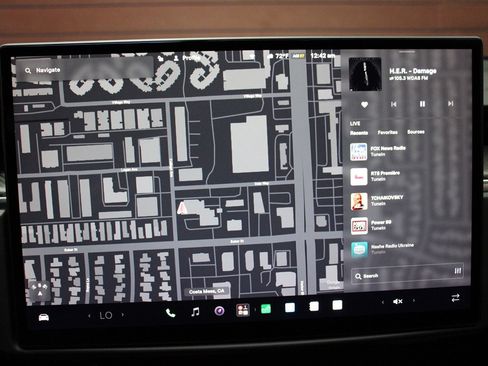488x366 pixels.
Task: Skip to next track
Action: pos(450,104)
